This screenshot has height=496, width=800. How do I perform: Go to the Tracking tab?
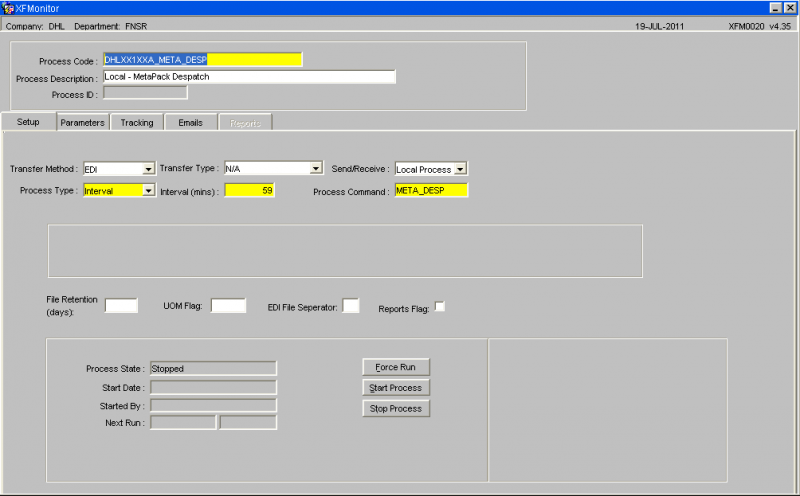click(x=137, y=122)
